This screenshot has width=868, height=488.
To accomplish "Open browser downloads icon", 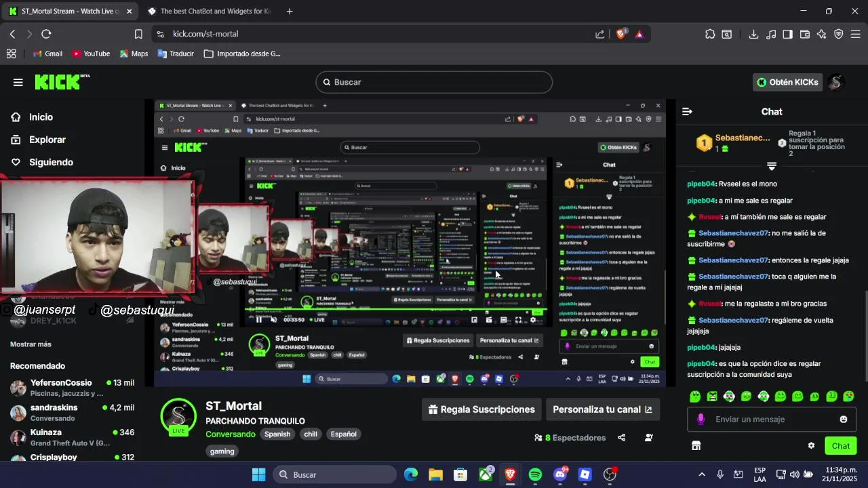I will 753,34.
